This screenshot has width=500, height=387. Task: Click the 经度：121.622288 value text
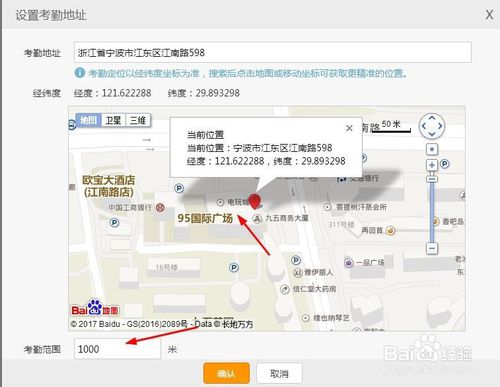tap(113, 93)
